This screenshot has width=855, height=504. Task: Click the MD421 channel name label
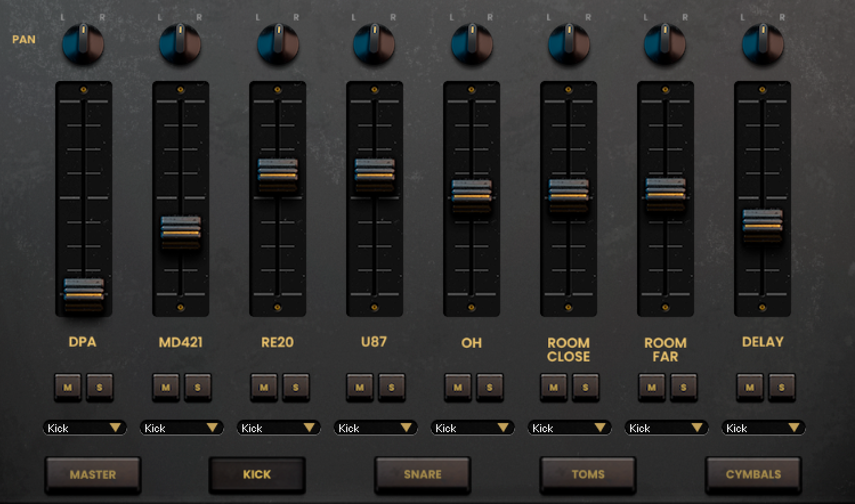coord(181,342)
